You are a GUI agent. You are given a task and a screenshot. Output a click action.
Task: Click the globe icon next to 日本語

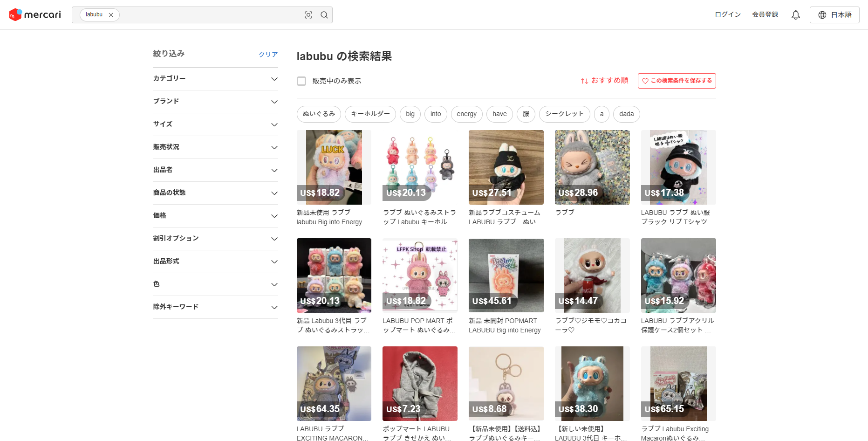821,14
